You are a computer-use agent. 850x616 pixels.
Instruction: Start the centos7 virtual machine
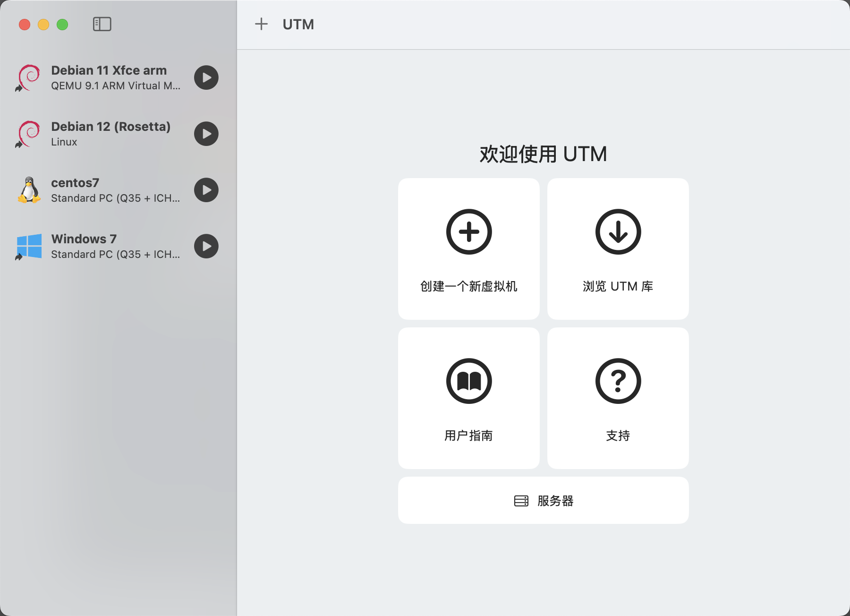pyautogui.click(x=206, y=190)
